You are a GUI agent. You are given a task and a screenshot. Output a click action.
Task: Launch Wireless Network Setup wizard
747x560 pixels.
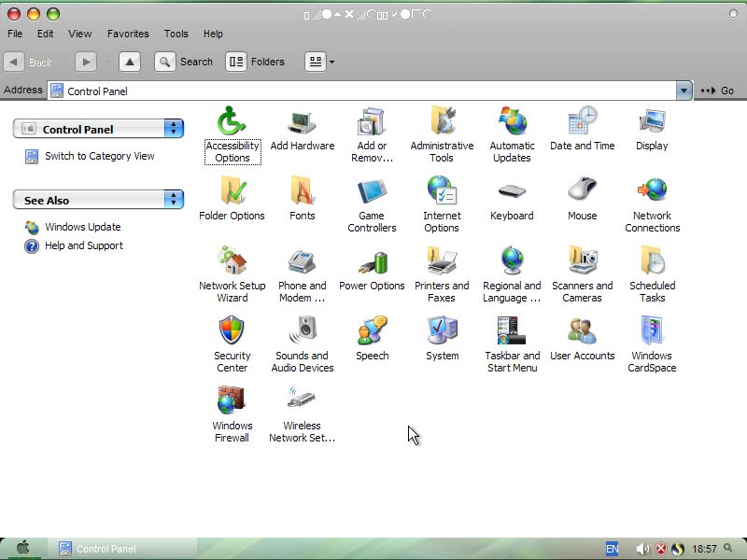click(x=302, y=414)
